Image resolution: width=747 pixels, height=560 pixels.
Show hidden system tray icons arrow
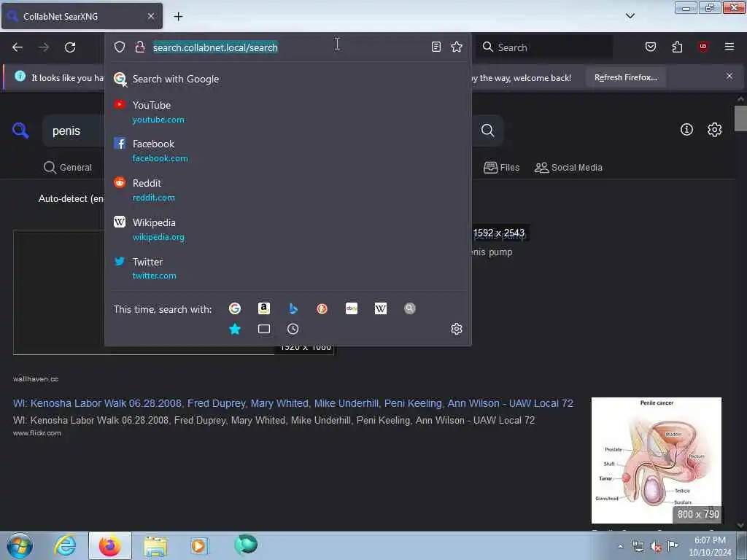[x=620, y=546]
